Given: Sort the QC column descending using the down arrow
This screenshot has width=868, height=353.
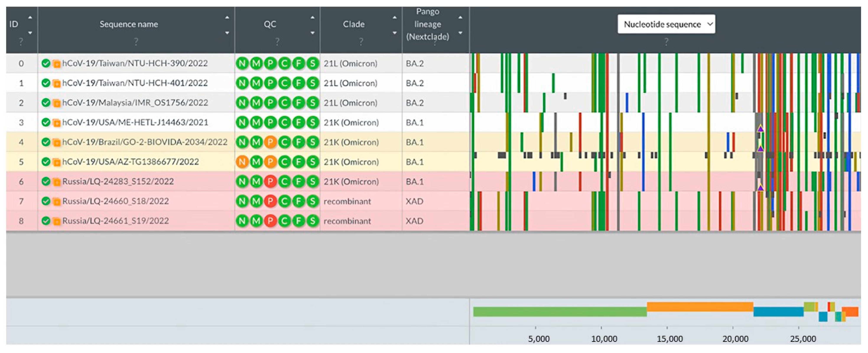Looking at the screenshot, I should [x=312, y=33].
